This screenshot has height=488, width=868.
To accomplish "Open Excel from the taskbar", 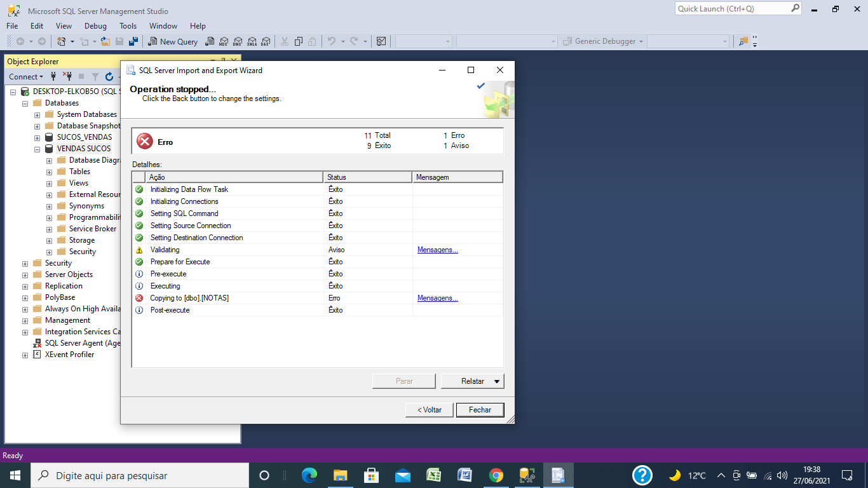I will point(434,475).
